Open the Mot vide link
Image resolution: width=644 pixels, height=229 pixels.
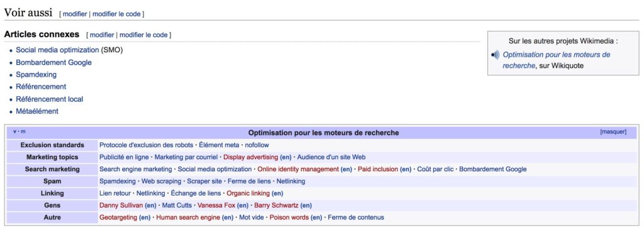click(x=252, y=217)
